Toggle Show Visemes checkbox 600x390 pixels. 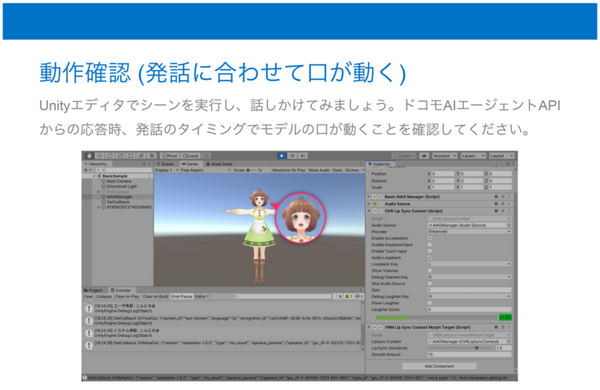430,271
